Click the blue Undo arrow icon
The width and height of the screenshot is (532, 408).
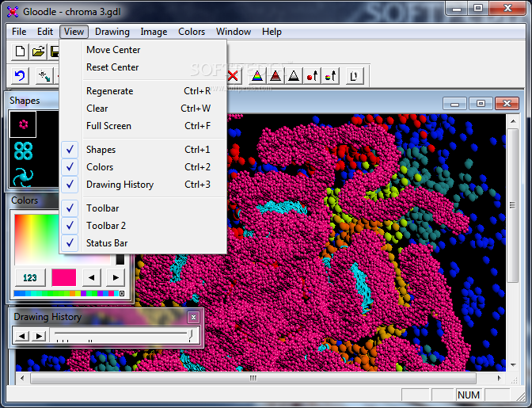pyautogui.click(x=20, y=76)
